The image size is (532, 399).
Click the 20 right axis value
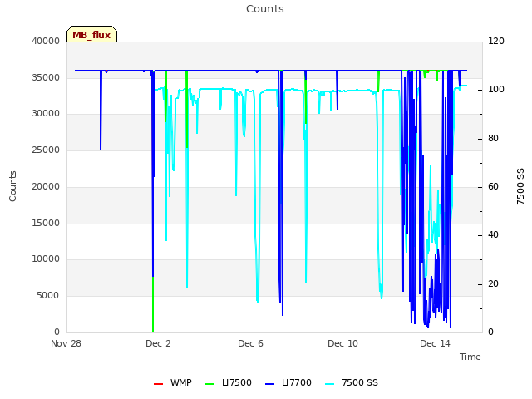coord(493,283)
